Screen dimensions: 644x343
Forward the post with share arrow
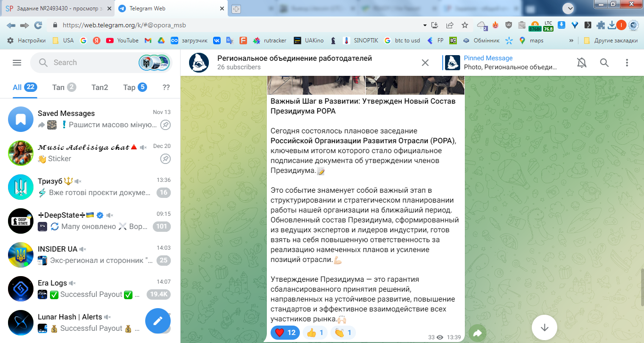click(x=478, y=334)
